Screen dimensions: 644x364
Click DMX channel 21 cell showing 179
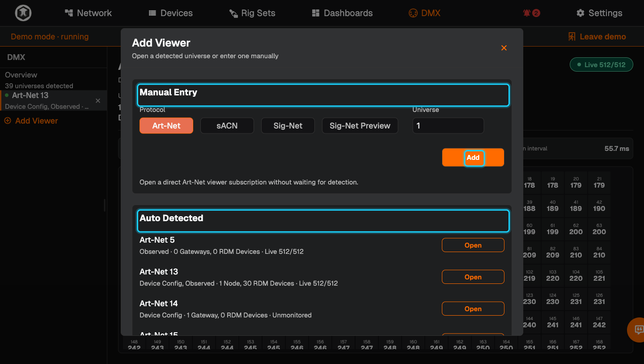[599, 183]
